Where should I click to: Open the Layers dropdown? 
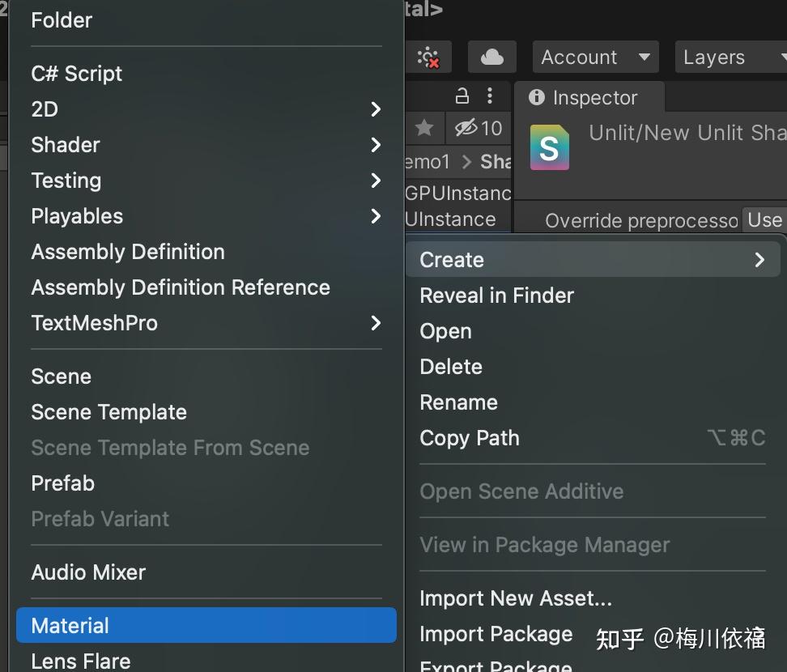(730, 57)
